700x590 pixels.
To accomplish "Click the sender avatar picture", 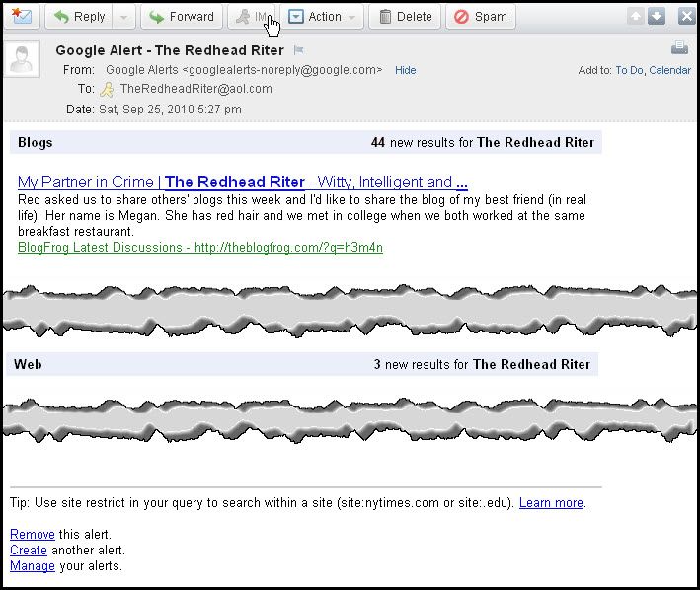I will point(22,59).
